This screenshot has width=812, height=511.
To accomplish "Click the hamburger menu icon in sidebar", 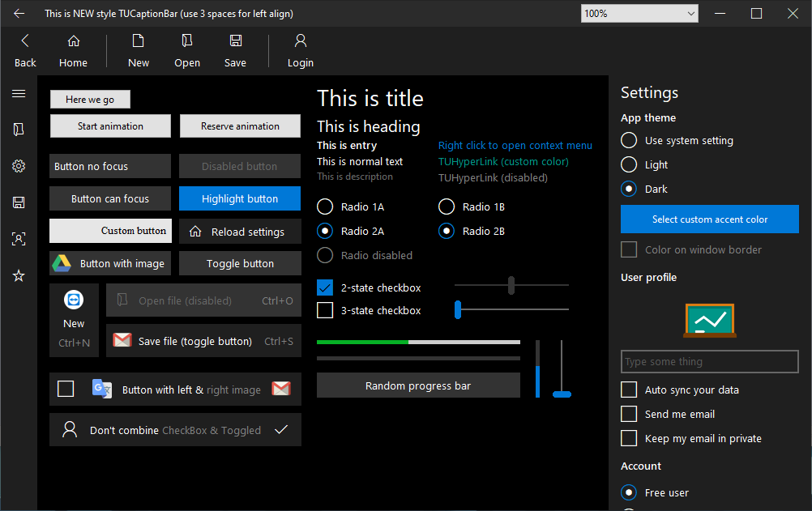I will point(19,93).
